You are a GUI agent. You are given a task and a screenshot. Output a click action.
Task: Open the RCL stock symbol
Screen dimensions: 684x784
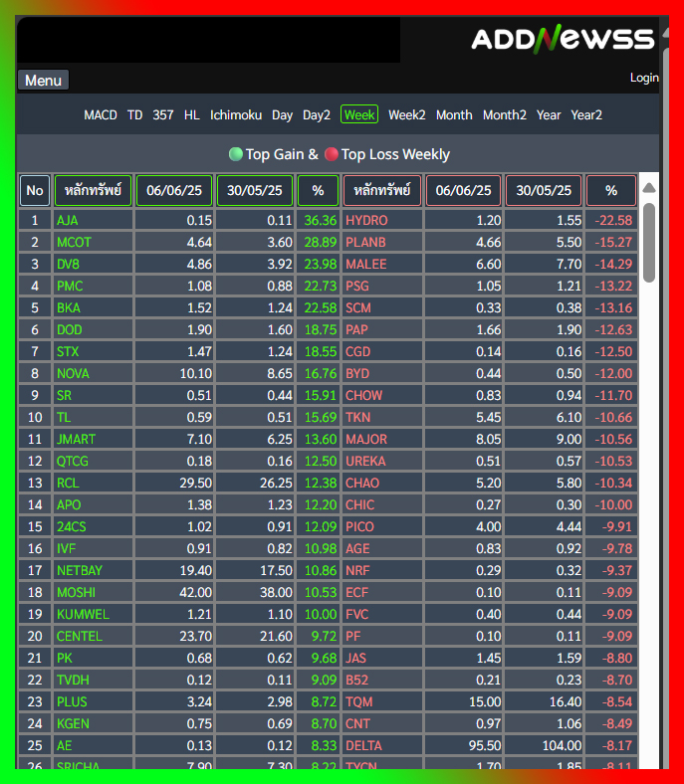pyautogui.click(x=68, y=483)
